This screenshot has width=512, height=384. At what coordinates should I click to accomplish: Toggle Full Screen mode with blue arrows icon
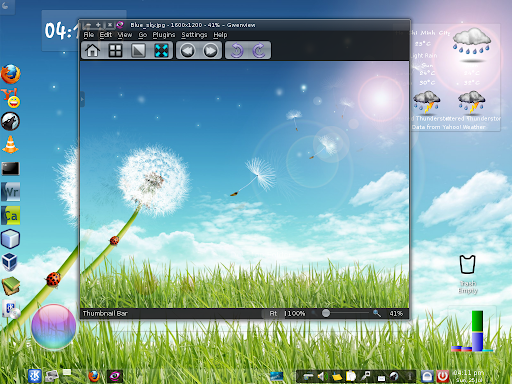point(161,51)
